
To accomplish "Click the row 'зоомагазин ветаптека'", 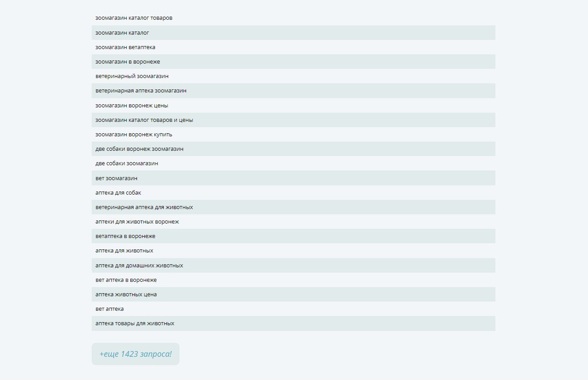I will point(294,47).
